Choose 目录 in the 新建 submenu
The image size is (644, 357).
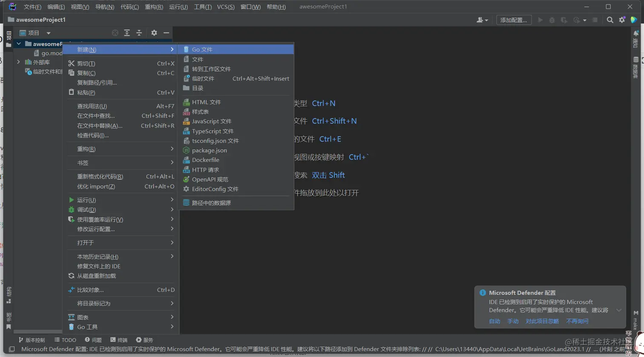tap(236, 88)
